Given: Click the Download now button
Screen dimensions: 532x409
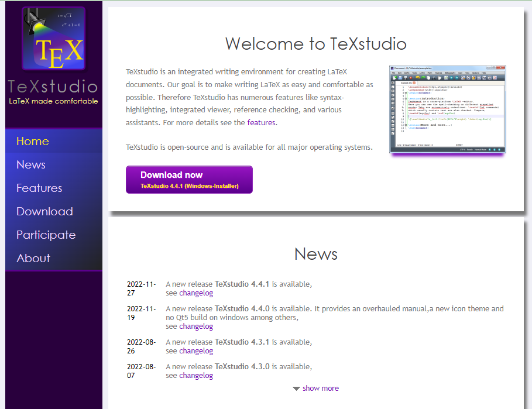Looking at the screenshot, I should (x=189, y=180).
